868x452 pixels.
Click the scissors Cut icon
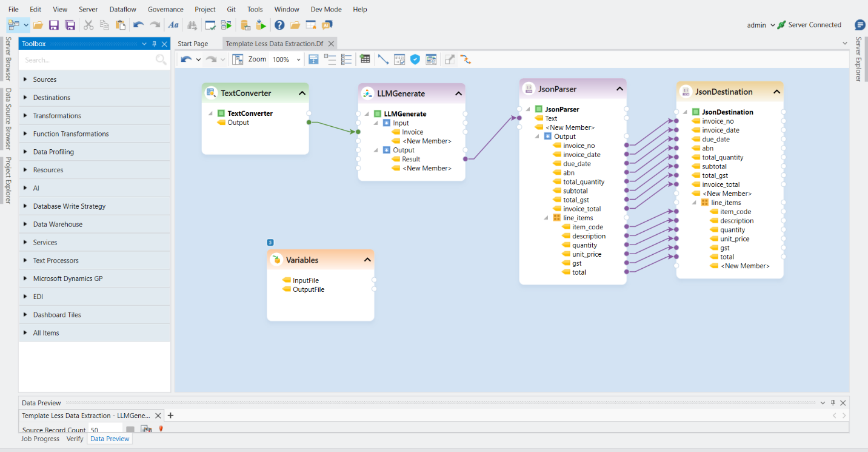(x=88, y=25)
